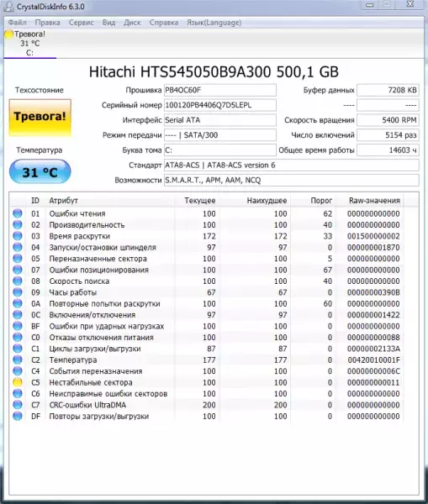Select the CRC-ошибки UltraDMA attribute name
Viewport: 428px width, 504px height.
click(87, 405)
